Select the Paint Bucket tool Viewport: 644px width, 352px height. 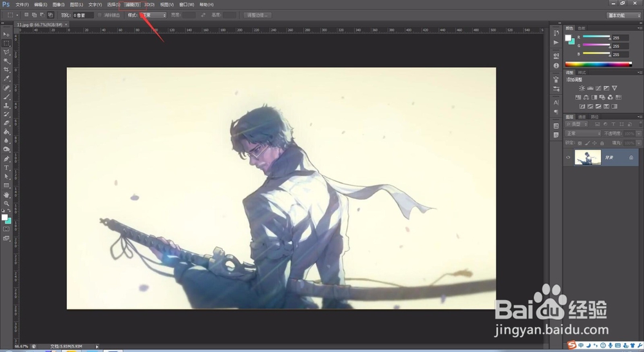[6, 132]
